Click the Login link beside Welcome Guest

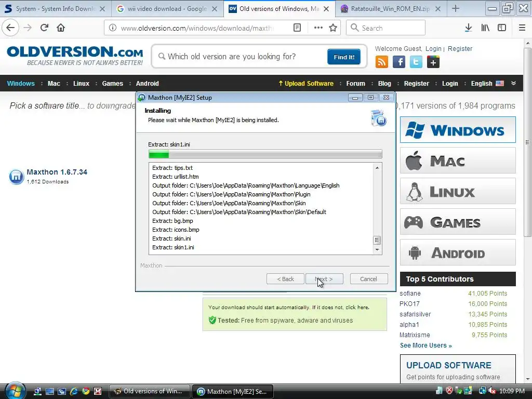[x=433, y=48]
